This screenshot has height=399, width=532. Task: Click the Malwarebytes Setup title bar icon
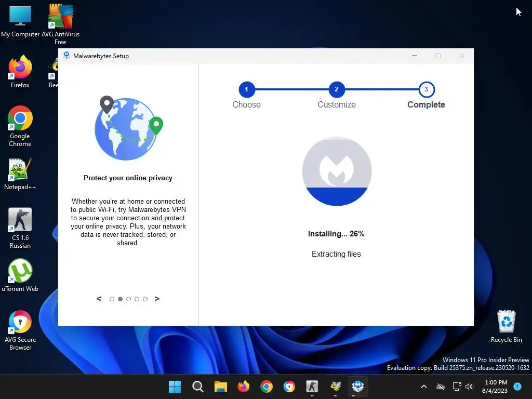tap(66, 56)
